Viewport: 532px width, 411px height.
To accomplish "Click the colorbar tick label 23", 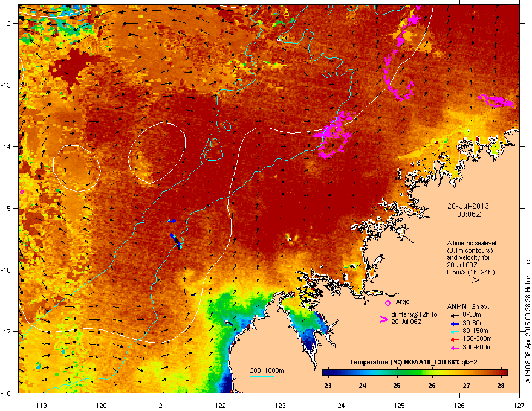I will 328,386.
